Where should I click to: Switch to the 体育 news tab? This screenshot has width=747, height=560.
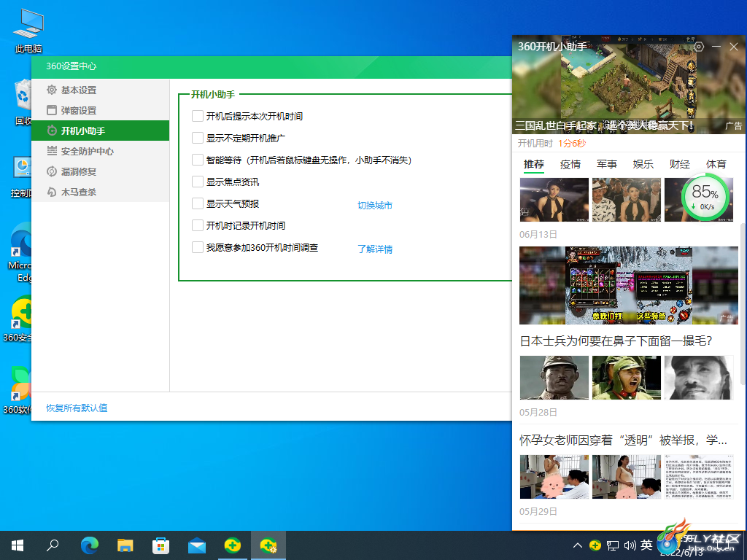(x=716, y=164)
